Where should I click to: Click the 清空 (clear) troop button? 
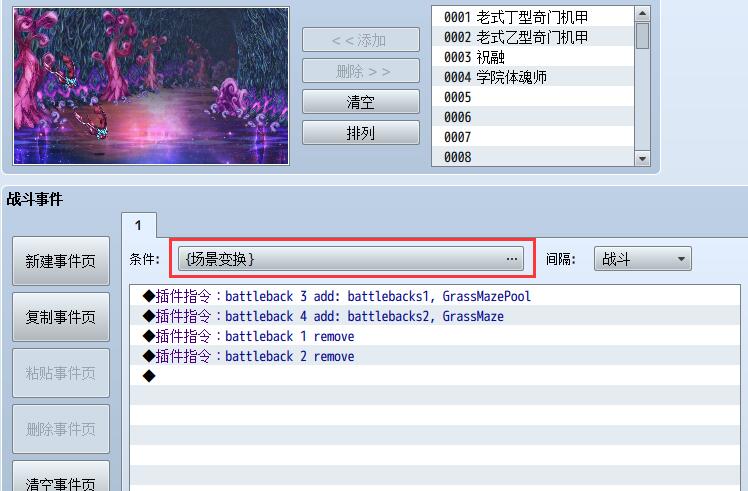[361, 102]
